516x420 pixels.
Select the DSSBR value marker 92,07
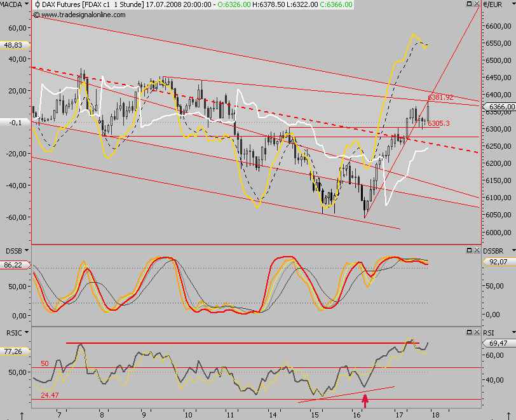[x=499, y=262]
